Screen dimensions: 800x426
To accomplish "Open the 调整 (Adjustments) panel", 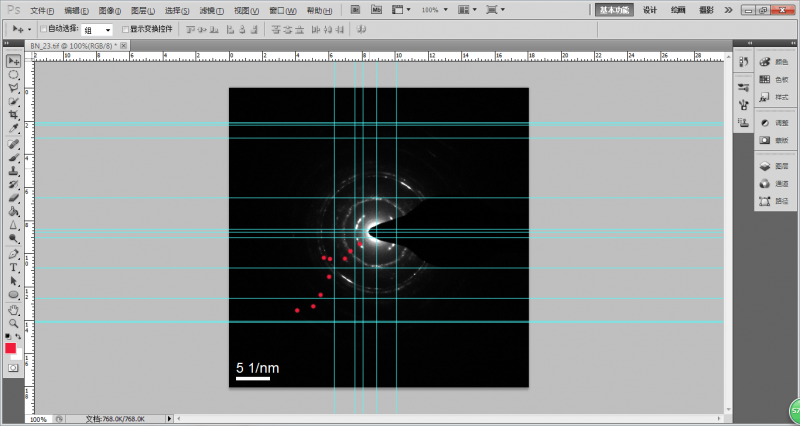I will pos(774,122).
